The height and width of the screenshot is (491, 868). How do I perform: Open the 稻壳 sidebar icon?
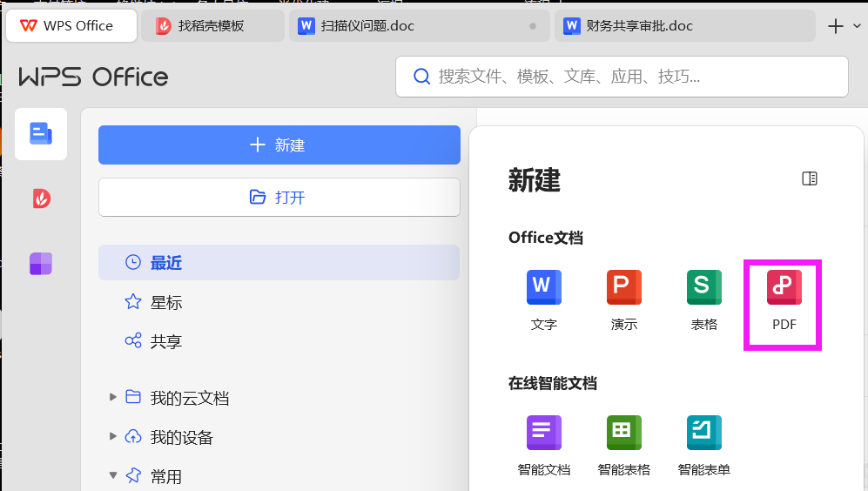(x=41, y=198)
